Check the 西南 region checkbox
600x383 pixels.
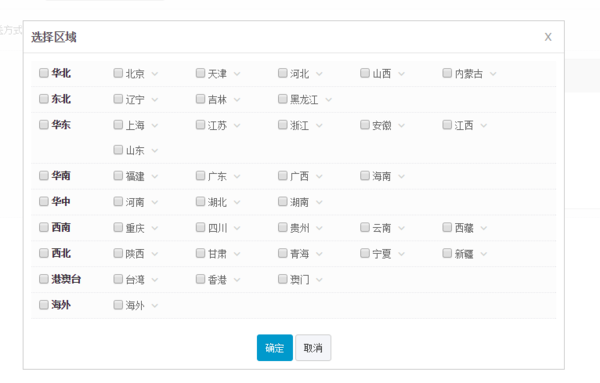click(44, 227)
